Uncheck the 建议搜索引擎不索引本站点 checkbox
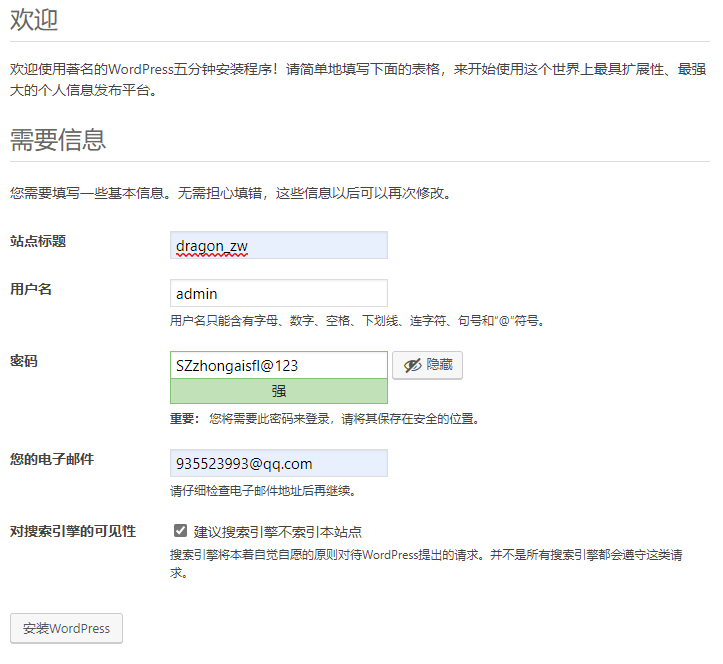The width and height of the screenshot is (723, 664). [x=180, y=530]
